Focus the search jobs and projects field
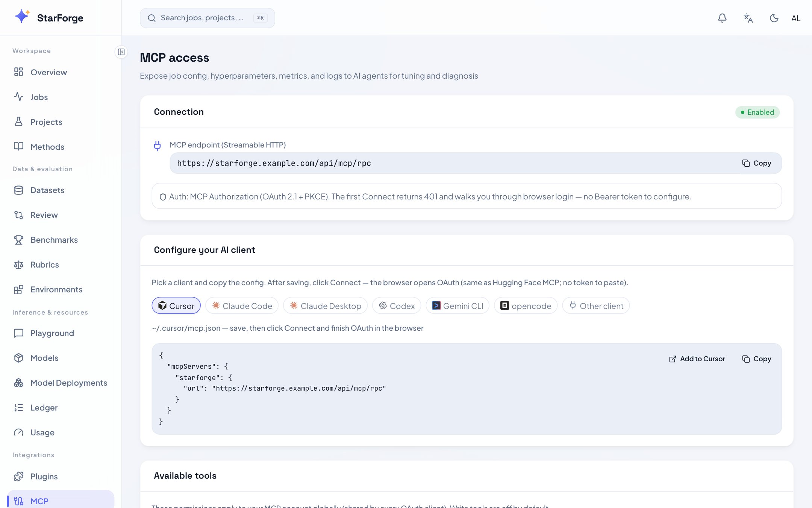The width and height of the screenshot is (812, 508). 207,18
